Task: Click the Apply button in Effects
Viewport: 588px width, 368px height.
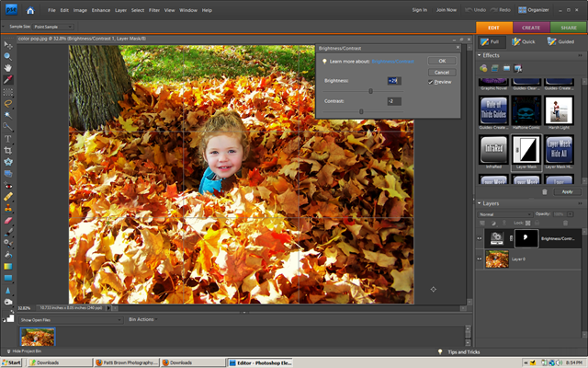Action: (568, 192)
